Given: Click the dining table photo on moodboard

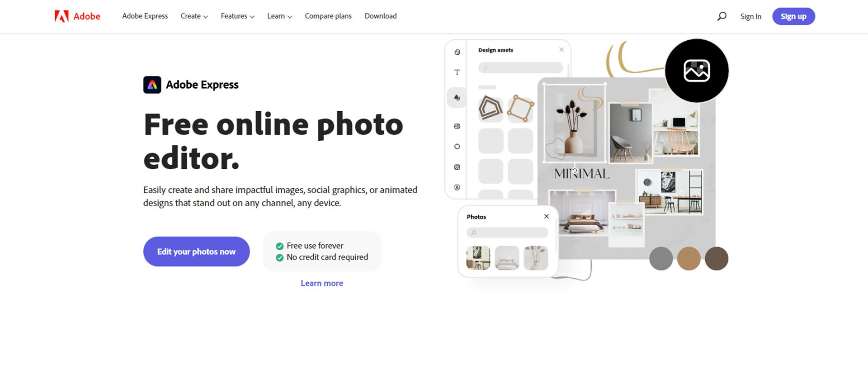Looking at the screenshot, I should 669,192.
